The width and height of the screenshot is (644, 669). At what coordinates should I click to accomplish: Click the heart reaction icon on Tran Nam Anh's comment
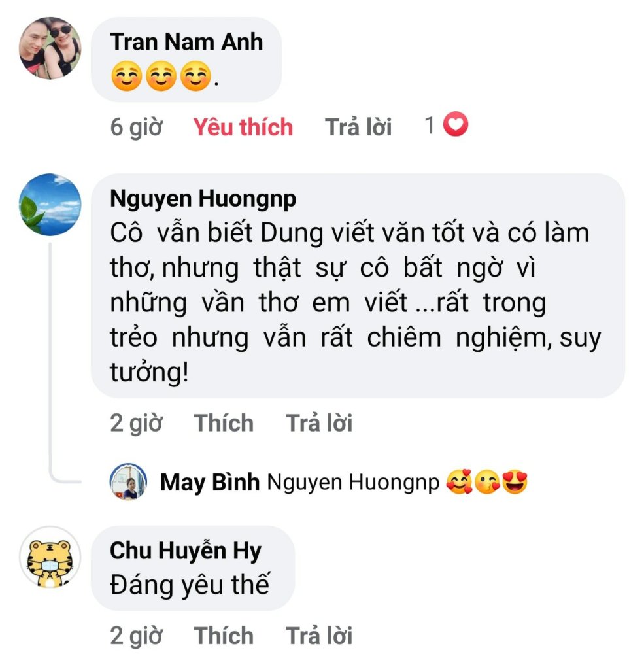pos(456,124)
